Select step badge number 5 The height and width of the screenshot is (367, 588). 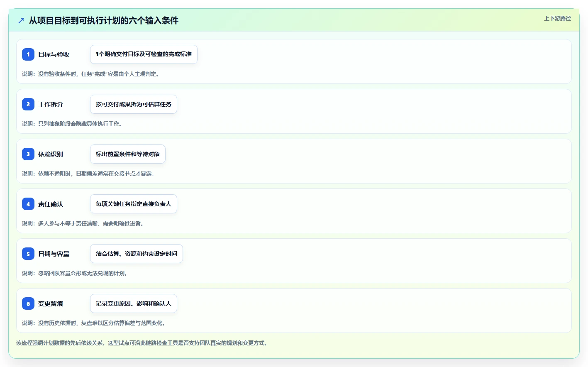coord(28,254)
